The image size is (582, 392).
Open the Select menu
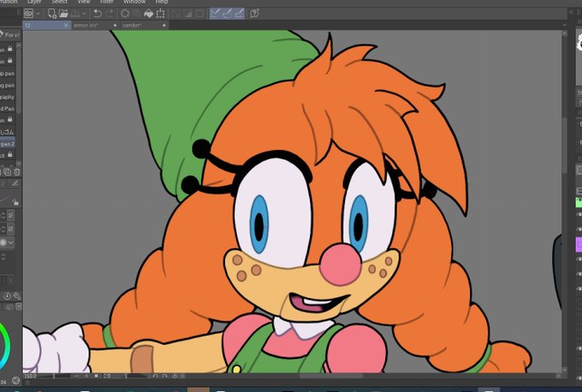(59, 2)
